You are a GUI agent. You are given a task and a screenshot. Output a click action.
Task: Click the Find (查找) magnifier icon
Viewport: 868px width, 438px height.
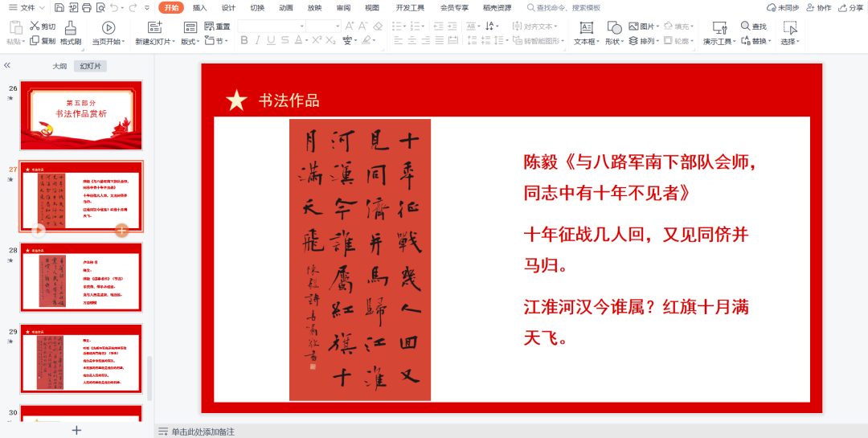point(746,27)
